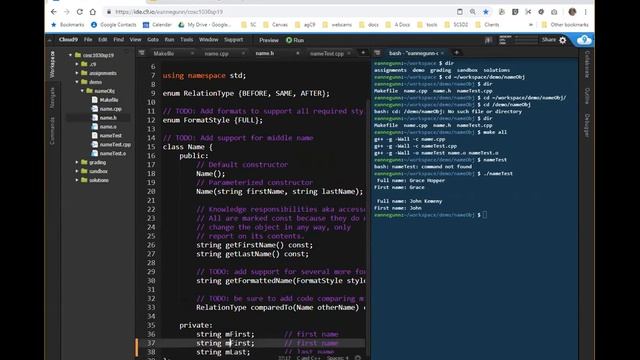Expand the assignments folder
The image size is (640, 360).
[77, 73]
